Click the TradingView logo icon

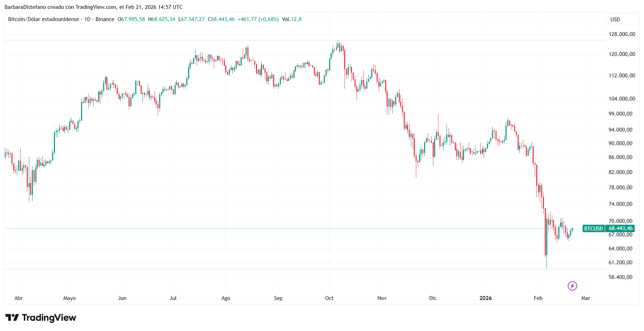(12, 317)
